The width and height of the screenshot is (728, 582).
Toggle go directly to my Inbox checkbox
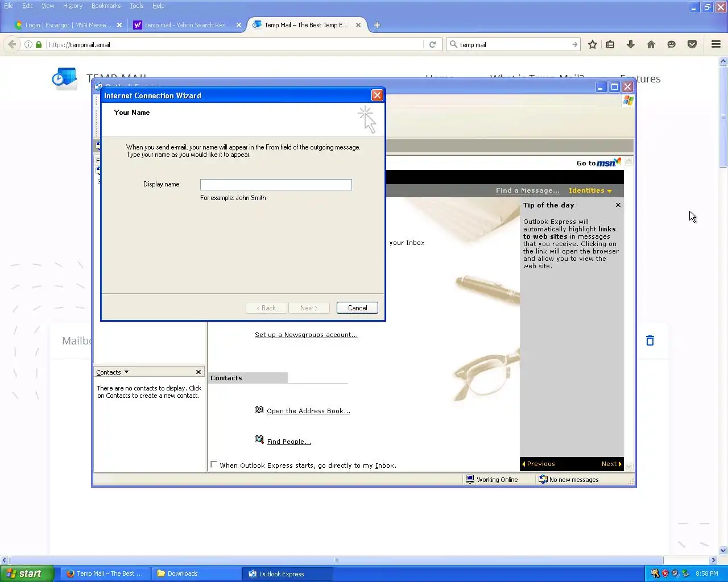[214, 464]
